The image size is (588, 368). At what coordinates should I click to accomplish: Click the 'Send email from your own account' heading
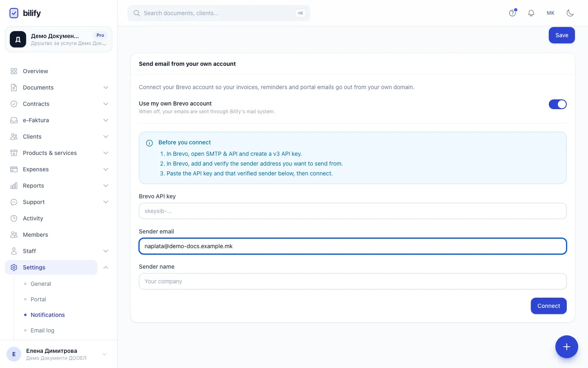click(187, 64)
